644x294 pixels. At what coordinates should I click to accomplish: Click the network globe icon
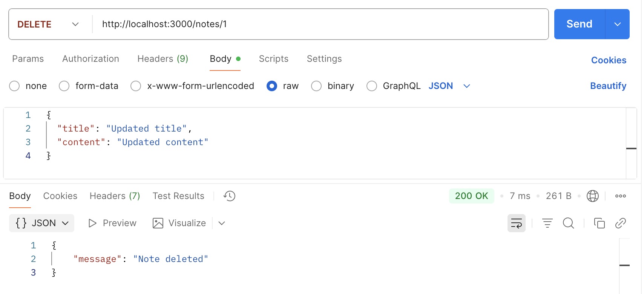(592, 196)
